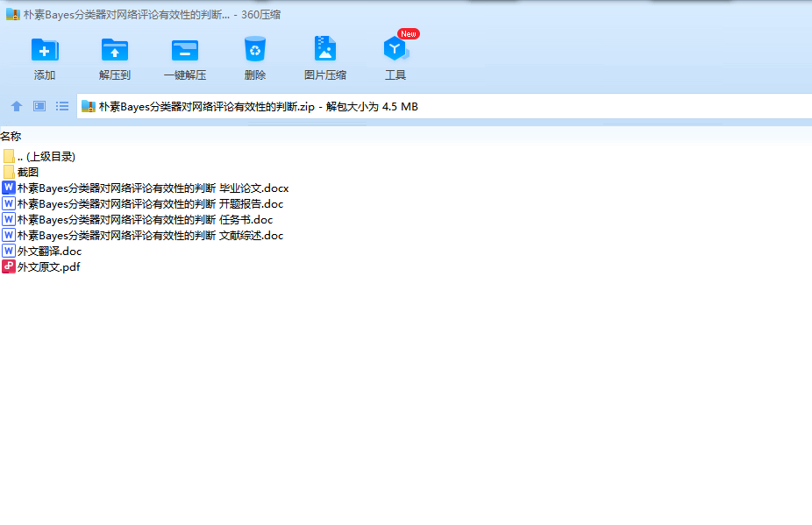Go up one level with the arrow icon

pyautogui.click(x=17, y=106)
